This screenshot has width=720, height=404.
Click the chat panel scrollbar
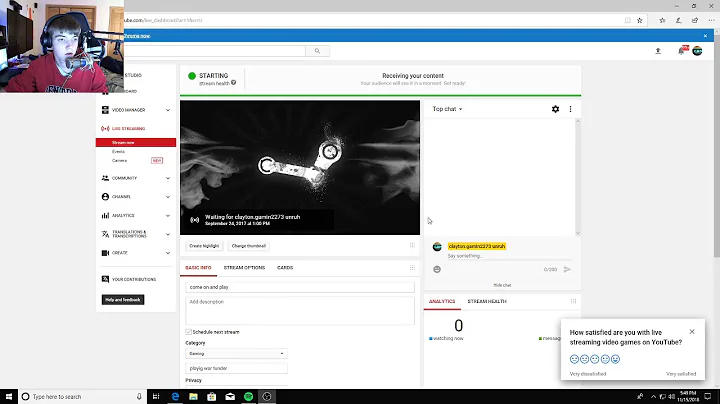(x=578, y=177)
